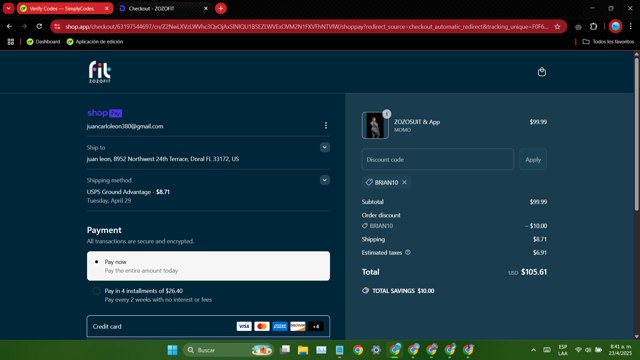Click the Apply discount button
The image size is (640, 360).
tap(533, 160)
